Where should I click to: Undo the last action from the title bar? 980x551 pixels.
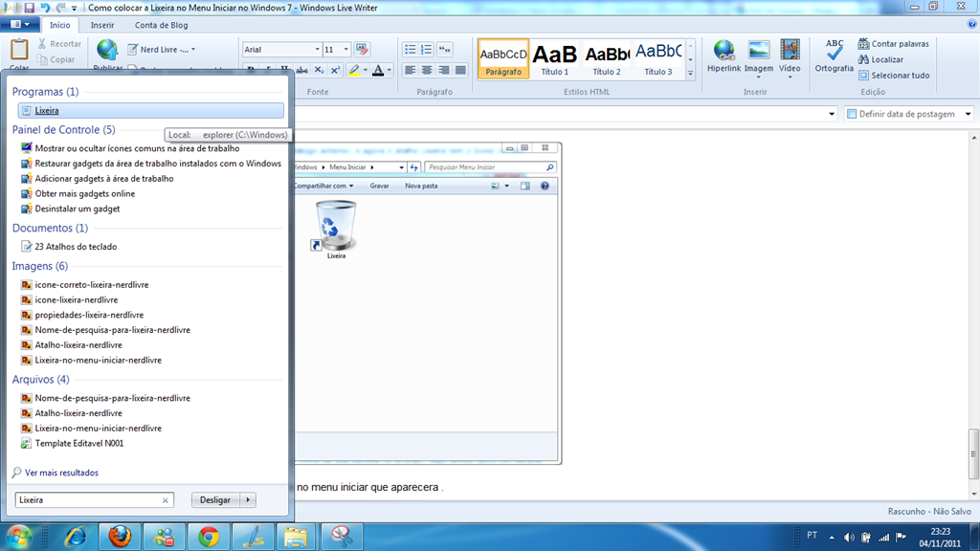point(45,8)
